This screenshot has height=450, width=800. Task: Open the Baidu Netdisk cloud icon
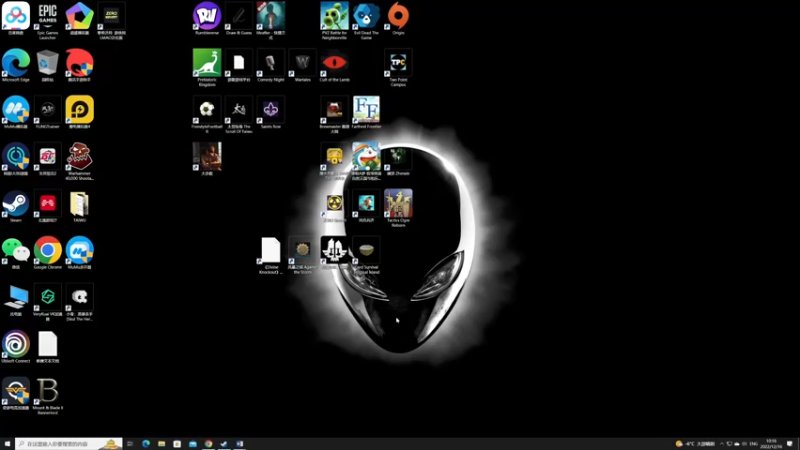(16, 17)
